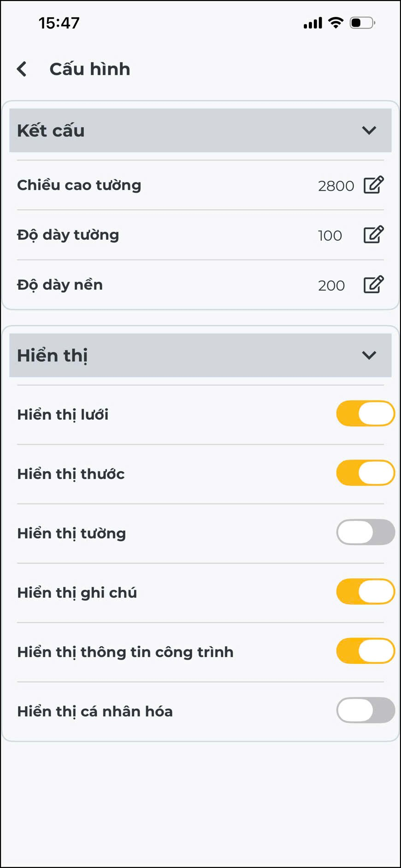Select the 2800 wall height value
This screenshot has height=868, width=401.
(x=336, y=186)
